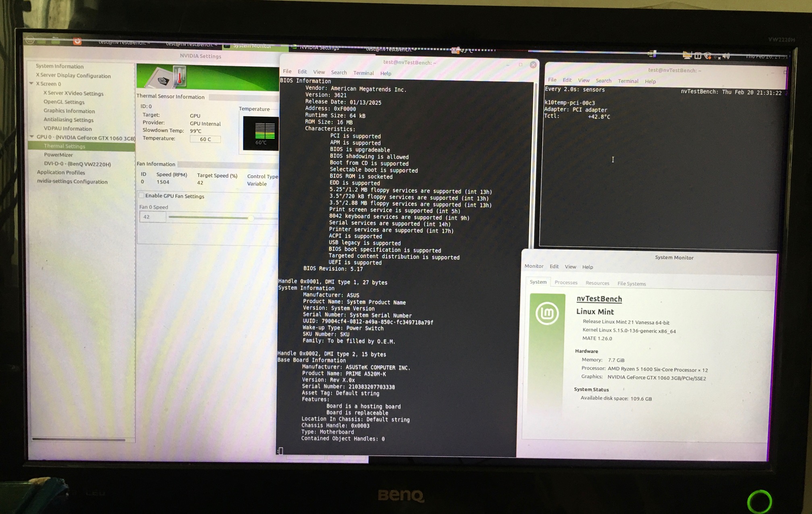The height and width of the screenshot is (514, 812).
Task: Click the Fan 0 Speed value field
Action: 152,217
